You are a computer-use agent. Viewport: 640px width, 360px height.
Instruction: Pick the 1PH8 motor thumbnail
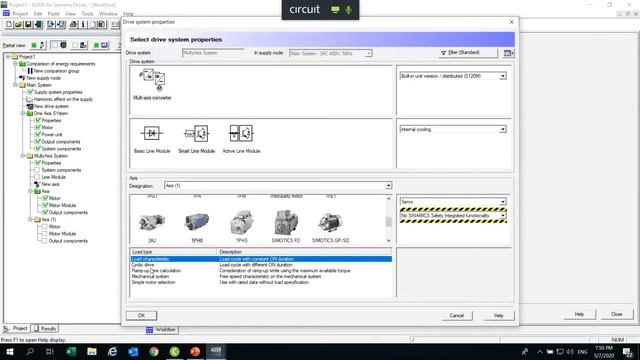pyautogui.click(x=197, y=222)
